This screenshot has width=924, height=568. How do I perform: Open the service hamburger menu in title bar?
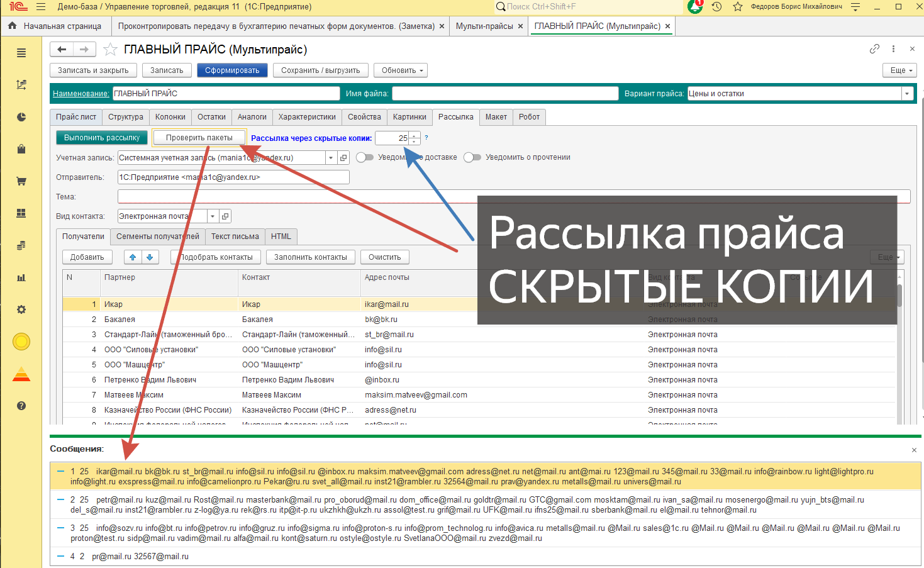click(x=41, y=7)
